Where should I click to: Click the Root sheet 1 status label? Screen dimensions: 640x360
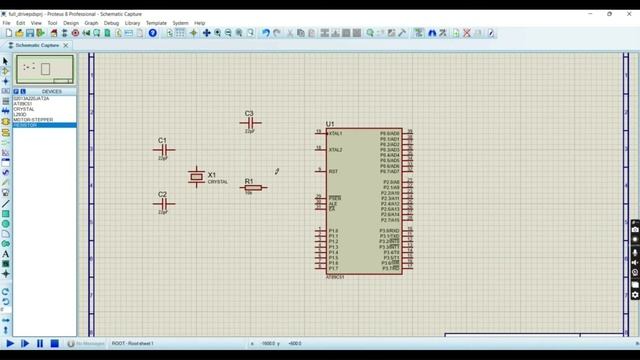pyautogui.click(x=133, y=344)
